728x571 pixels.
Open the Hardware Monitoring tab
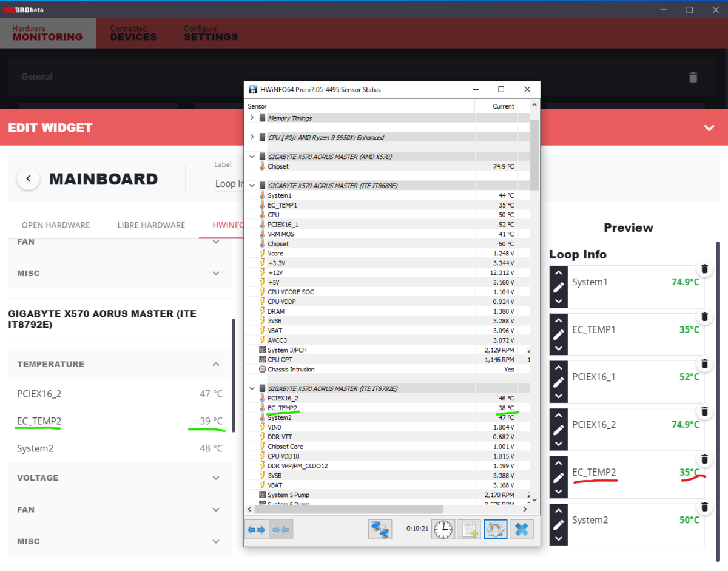48,33
